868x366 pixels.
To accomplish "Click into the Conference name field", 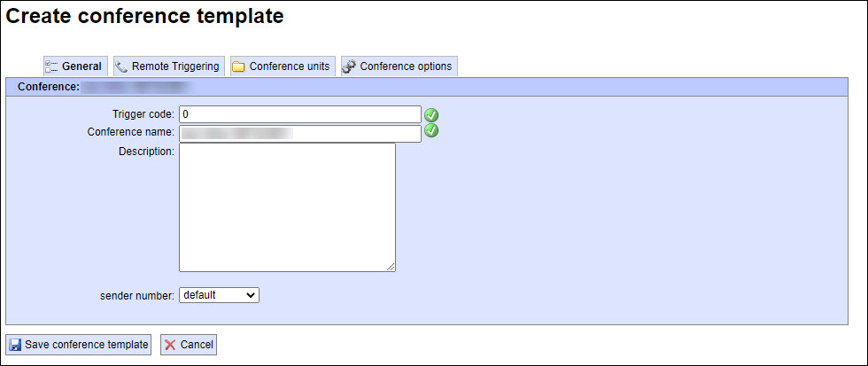I will tap(300, 134).
